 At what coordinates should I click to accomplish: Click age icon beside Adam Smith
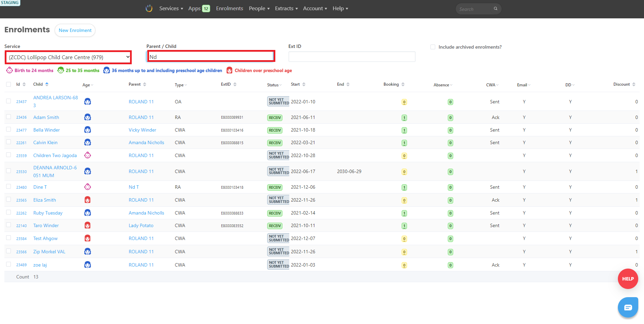88,117
